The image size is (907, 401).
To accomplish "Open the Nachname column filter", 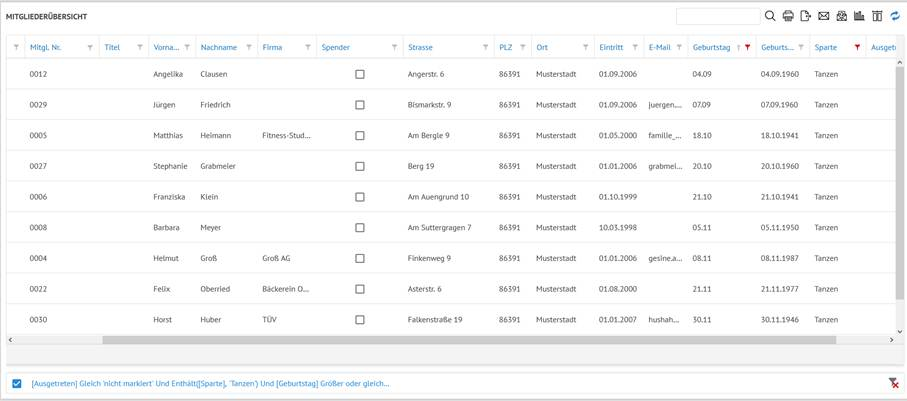I will pyautogui.click(x=249, y=48).
